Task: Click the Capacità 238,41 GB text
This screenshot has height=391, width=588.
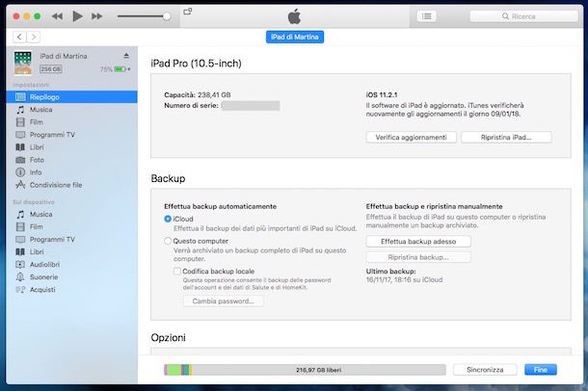Action: point(198,95)
